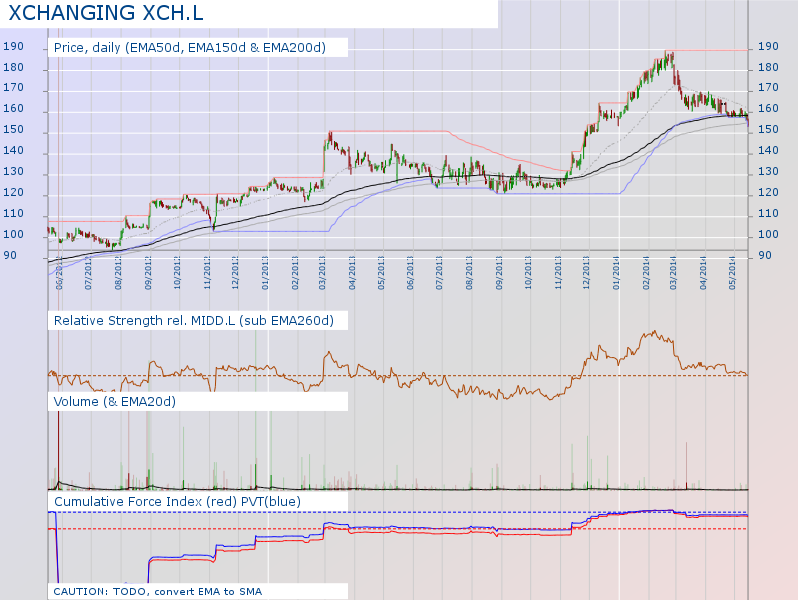The width and height of the screenshot is (798, 600).
Task: Click the 190 value on the right price axis
Action: pyautogui.click(x=768, y=46)
